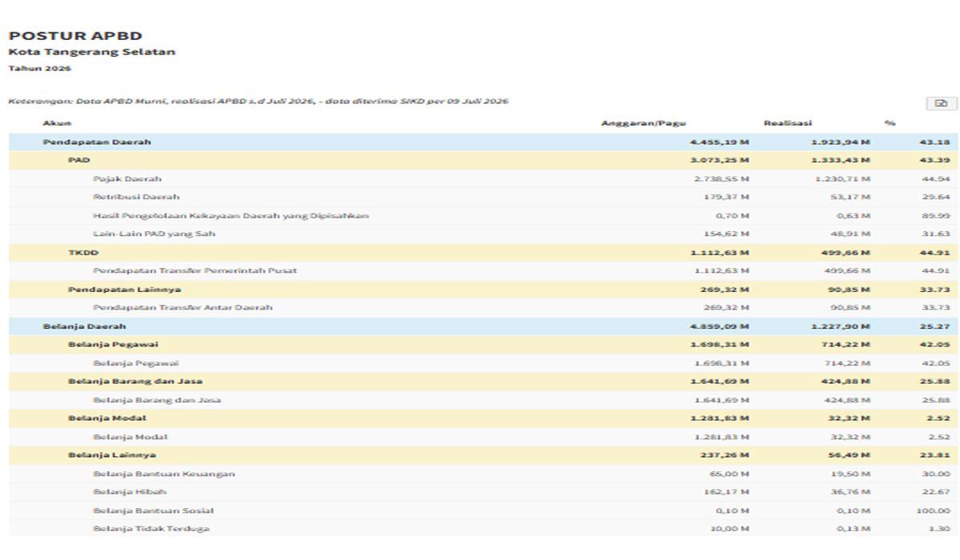The height and width of the screenshot is (560, 960).
Task: Select the Belanja Lainnya group row
Action: [x=480, y=455]
